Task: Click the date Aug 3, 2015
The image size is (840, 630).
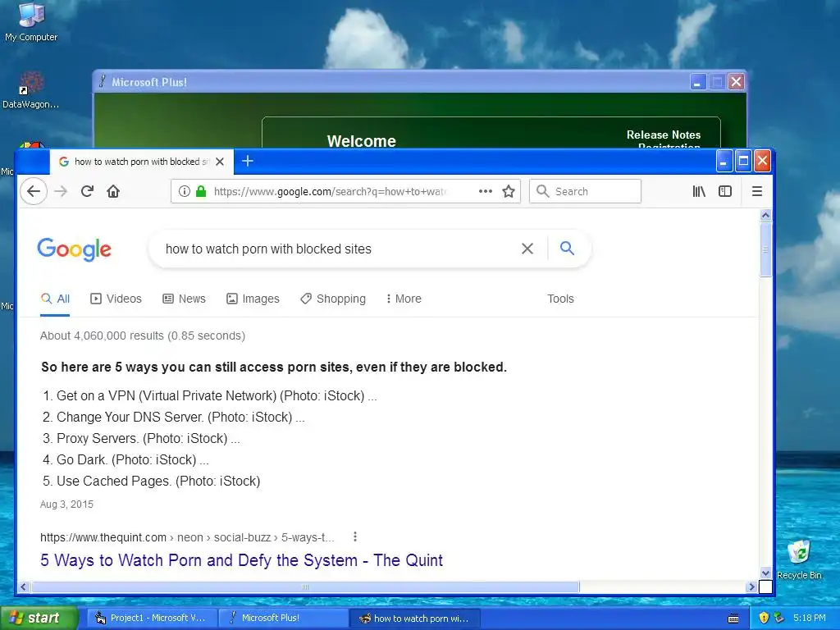Action: 66,504
